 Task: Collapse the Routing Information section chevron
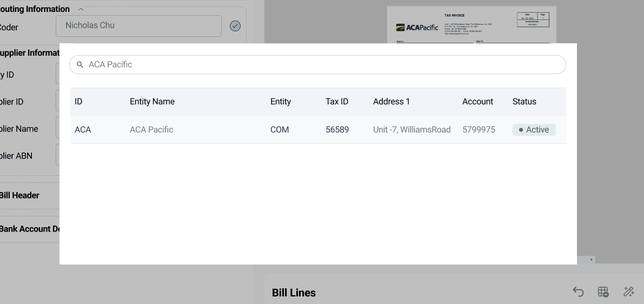[81, 9]
